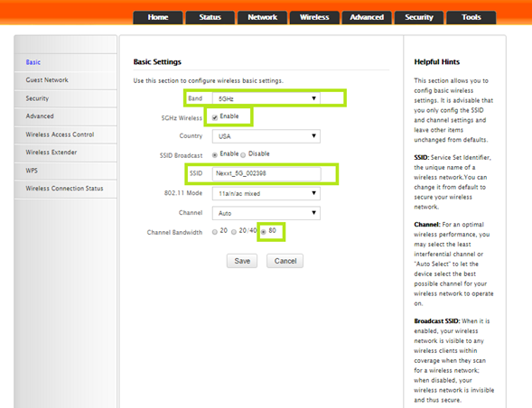Open the Home tab
532x408 pixels.
[x=158, y=17]
